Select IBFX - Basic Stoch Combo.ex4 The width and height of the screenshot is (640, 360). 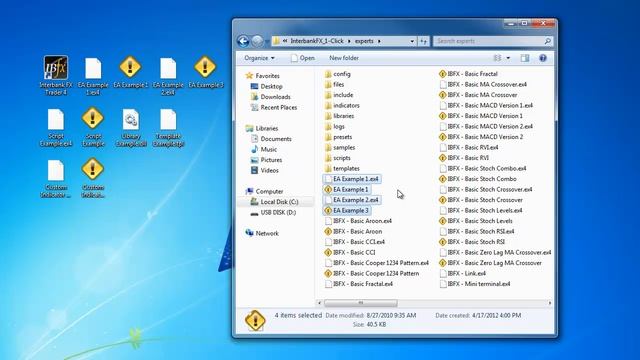pyautogui.click(x=482, y=169)
